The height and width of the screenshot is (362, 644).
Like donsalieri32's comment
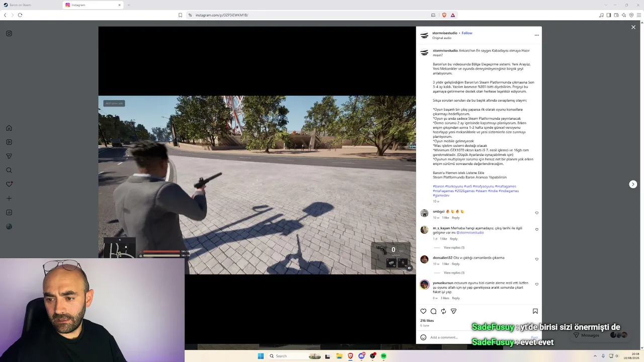pos(536,259)
